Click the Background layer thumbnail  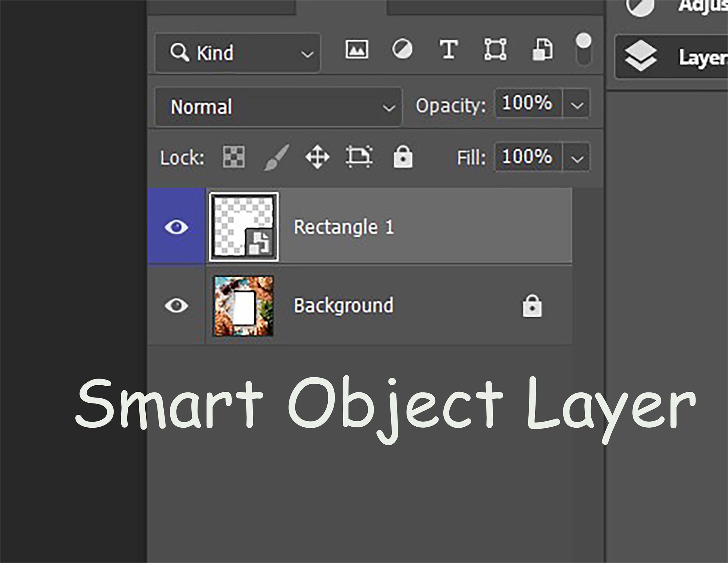point(244,306)
